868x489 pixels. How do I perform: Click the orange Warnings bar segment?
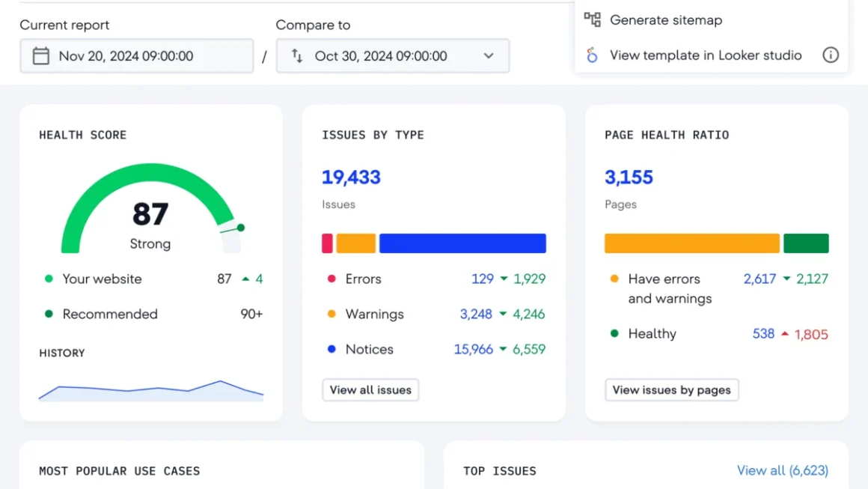356,243
